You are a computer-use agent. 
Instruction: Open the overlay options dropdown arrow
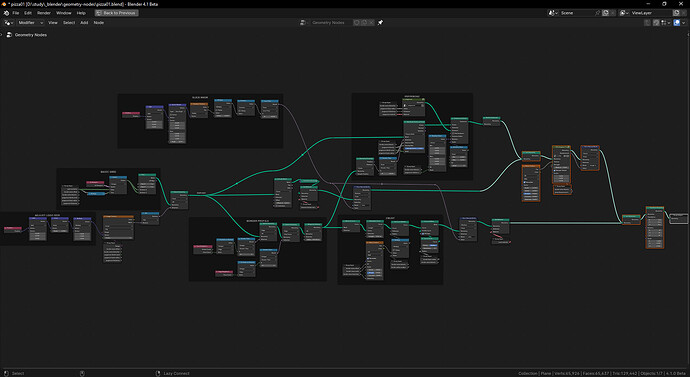pyautogui.click(x=683, y=23)
